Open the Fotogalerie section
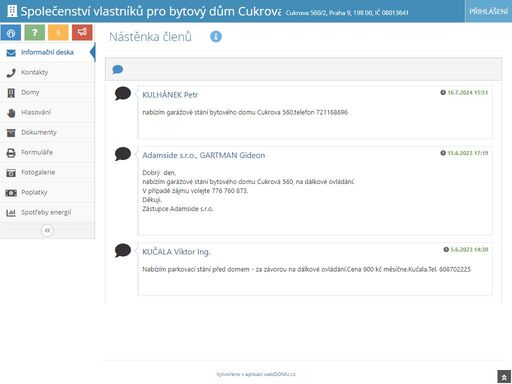 pos(47,172)
